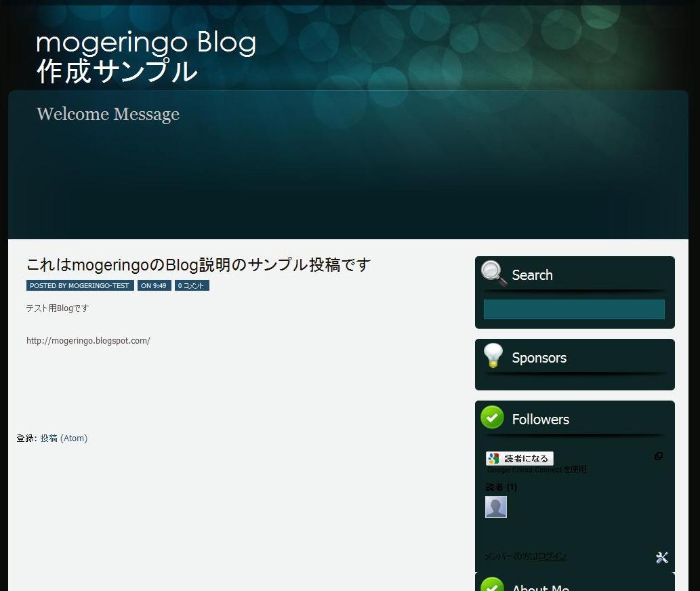Image resolution: width=700 pixels, height=591 pixels.
Task: Click the Sponsors widget heading
Action: pyautogui.click(x=539, y=358)
